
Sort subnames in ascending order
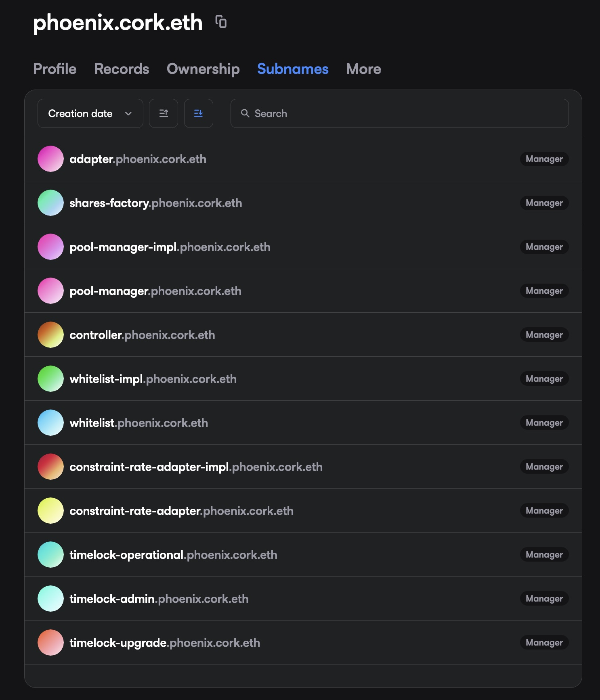(x=164, y=113)
